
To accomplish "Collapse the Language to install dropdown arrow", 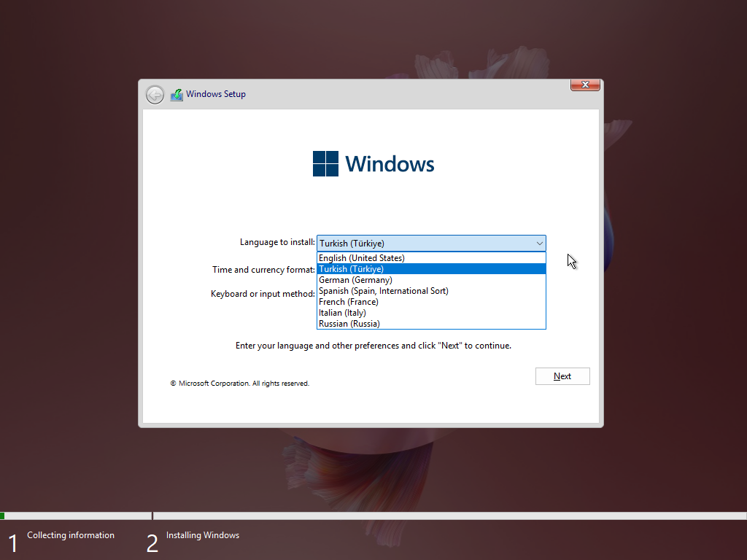I will 539,244.
